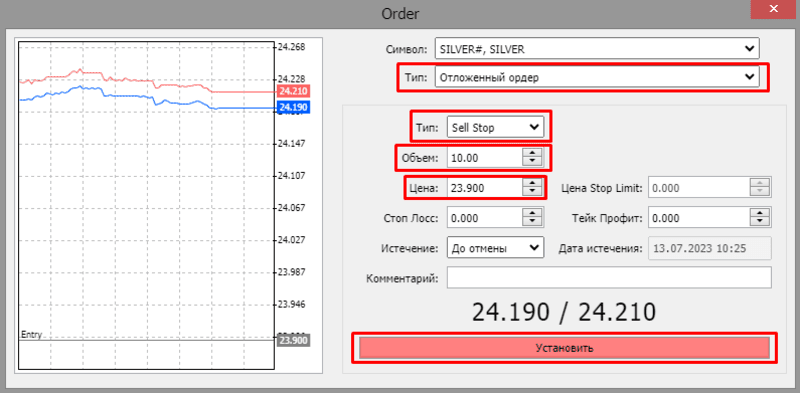Open the Символ dropdown showing SILVER#
Screen dimensions: 800x393
tap(597, 49)
